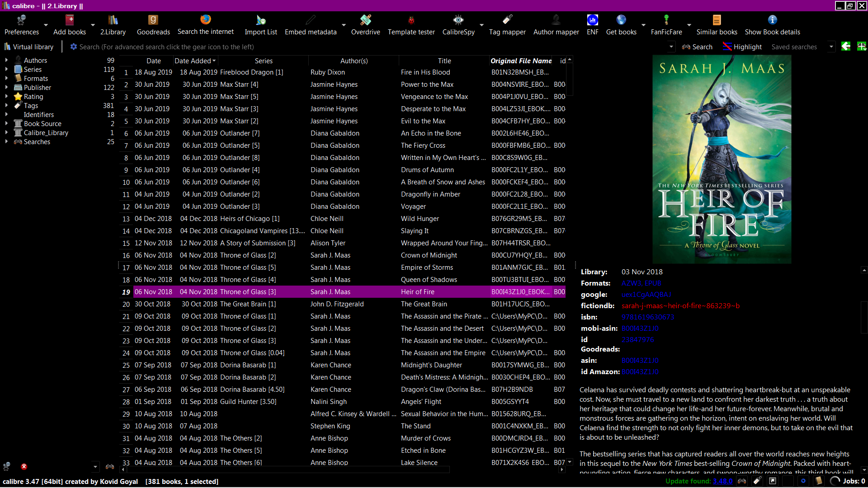Click the update version 3.48.0 link
The width and height of the screenshot is (868, 488).
(722, 481)
